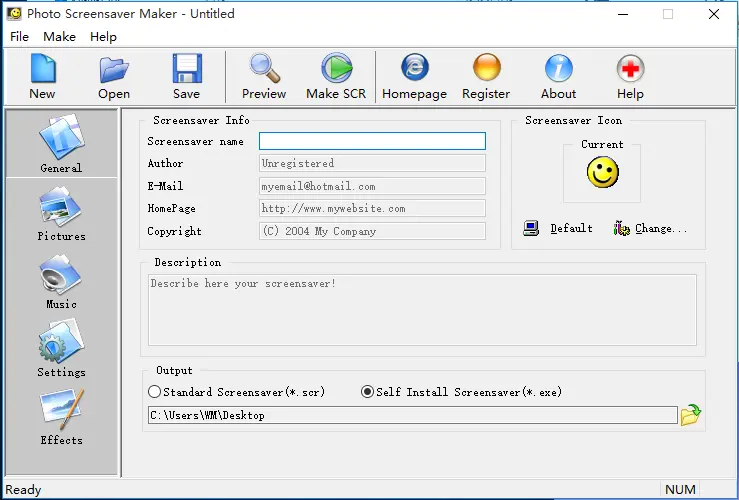Save project using the floppy disk icon
Image resolution: width=739 pixels, height=500 pixels.
[x=187, y=68]
